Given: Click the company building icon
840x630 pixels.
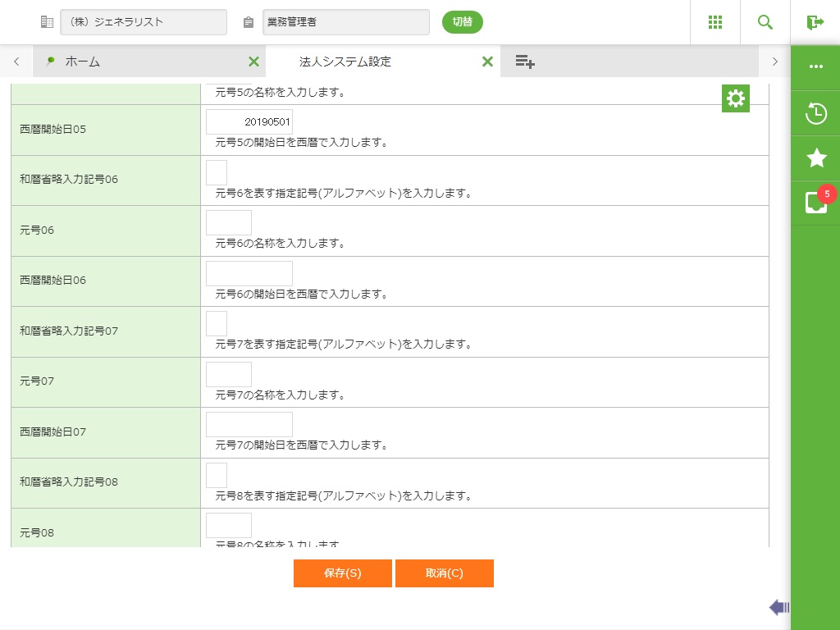Looking at the screenshot, I should pos(47,22).
